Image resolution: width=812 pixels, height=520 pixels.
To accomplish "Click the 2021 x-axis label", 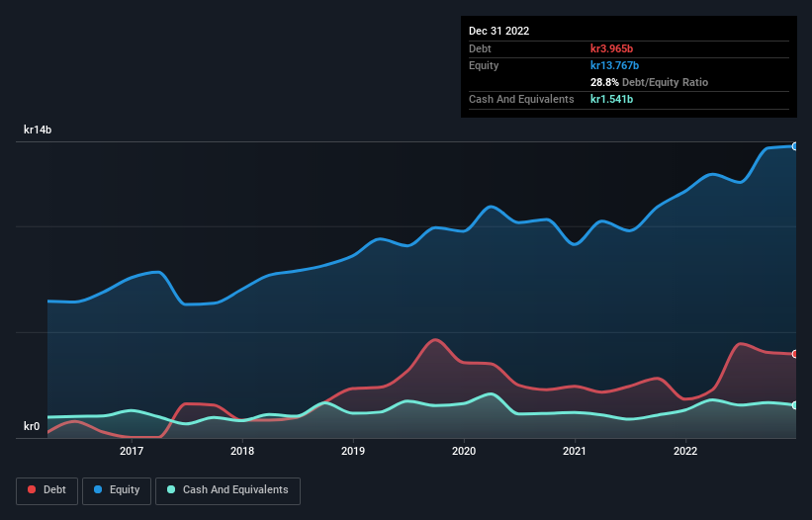I will [575, 451].
